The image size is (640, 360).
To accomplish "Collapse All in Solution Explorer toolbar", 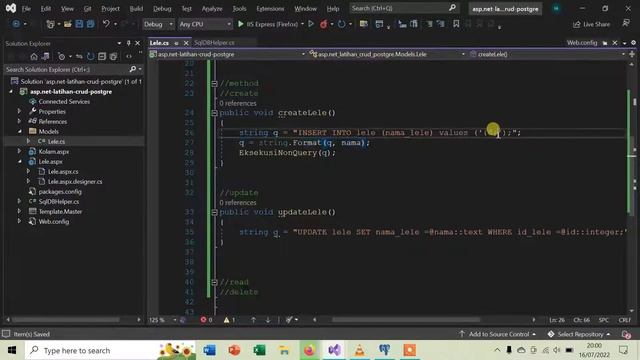I will [x=102, y=56].
